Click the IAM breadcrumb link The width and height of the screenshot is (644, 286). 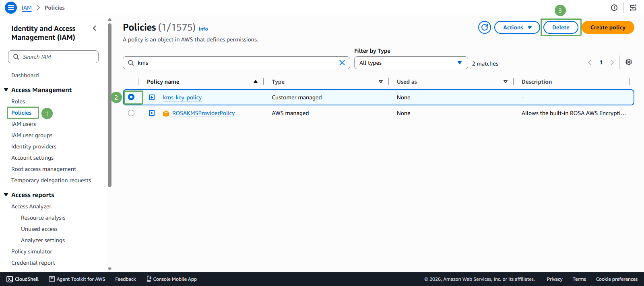(x=27, y=8)
